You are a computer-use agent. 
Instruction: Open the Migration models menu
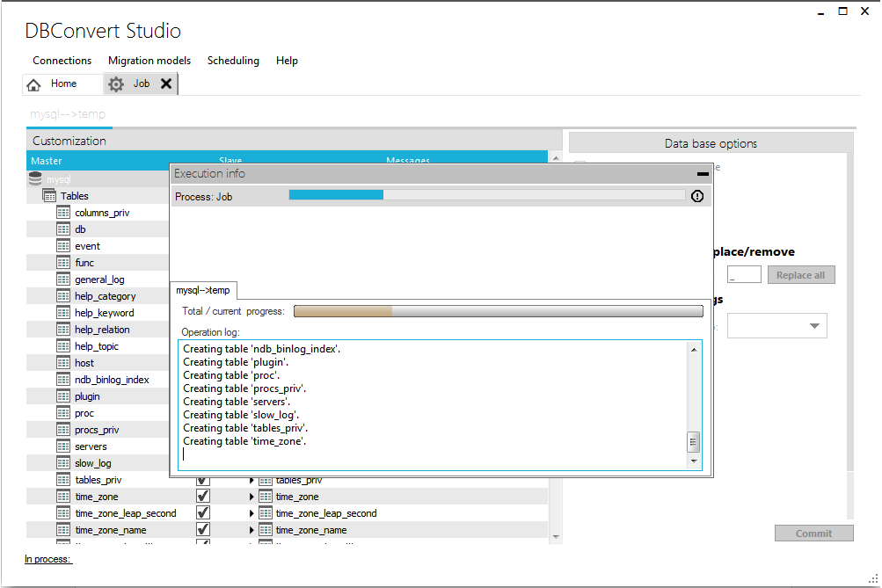pos(148,60)
